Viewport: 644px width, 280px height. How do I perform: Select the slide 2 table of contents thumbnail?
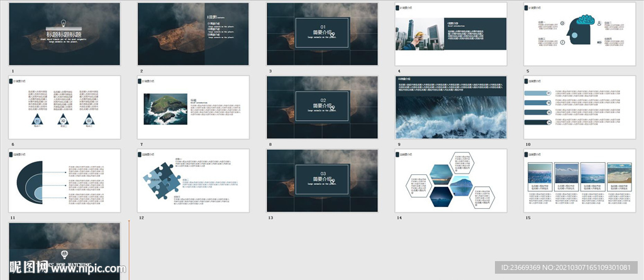(x=193, y=34)
